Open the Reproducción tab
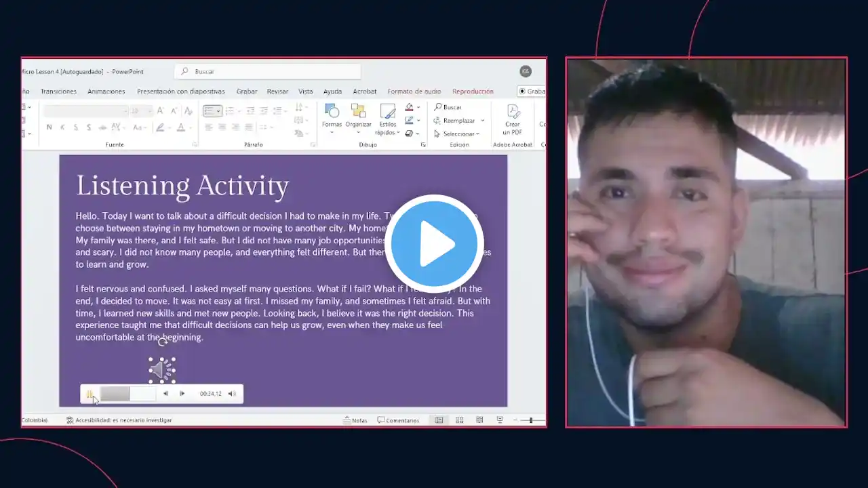 pyautogui.click(x=473, y=91)
